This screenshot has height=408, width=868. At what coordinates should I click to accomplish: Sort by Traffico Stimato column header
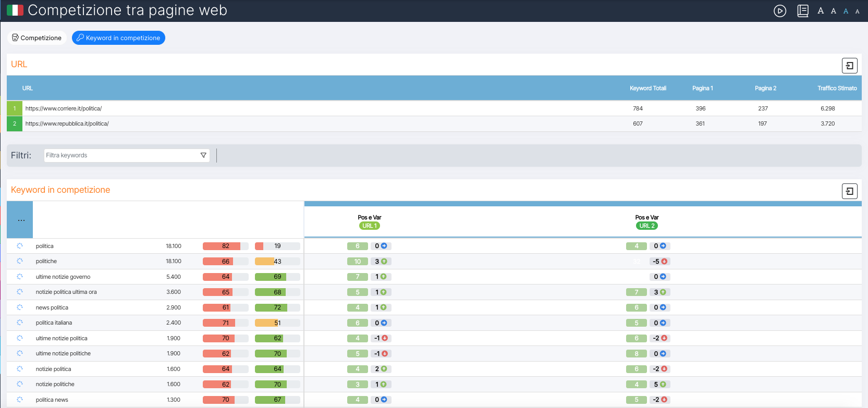click(837, 88)
